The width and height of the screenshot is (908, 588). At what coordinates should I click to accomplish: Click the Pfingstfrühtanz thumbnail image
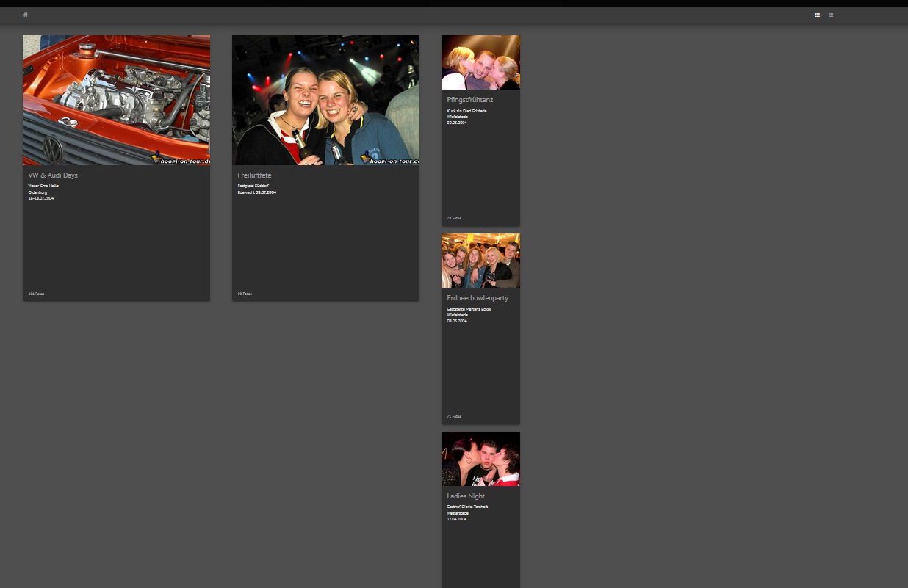point(480,62)
